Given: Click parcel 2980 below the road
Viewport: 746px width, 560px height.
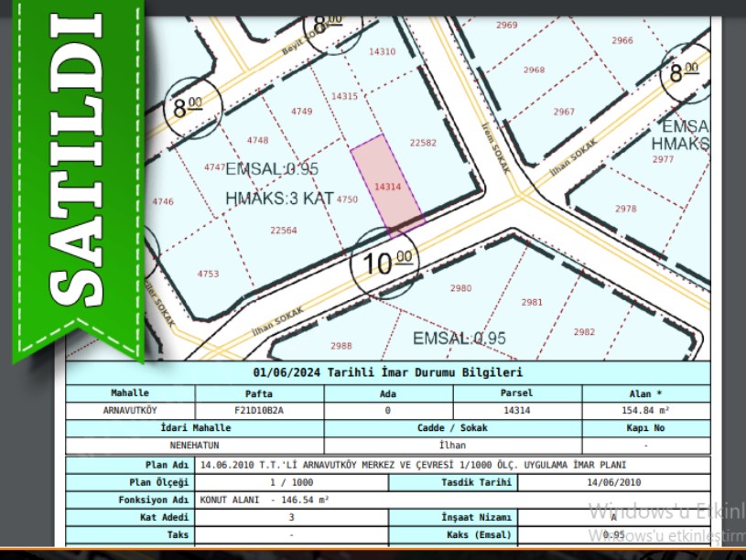Looking at the screenshot, I should pyautogui.click(x=460, y=288).
